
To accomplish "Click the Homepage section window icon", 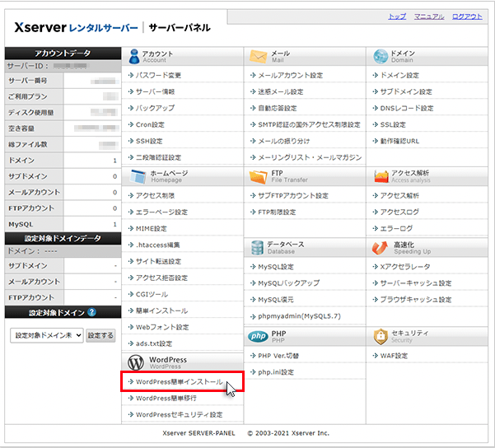I will pyautogui.click(x=138, y=176).
